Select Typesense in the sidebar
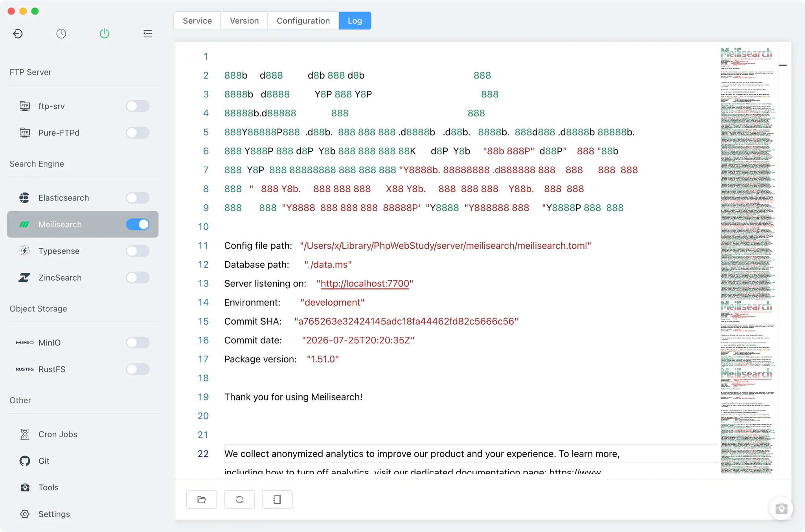The width and height of the screenshot is (805, 532). [x=83, y=251]
